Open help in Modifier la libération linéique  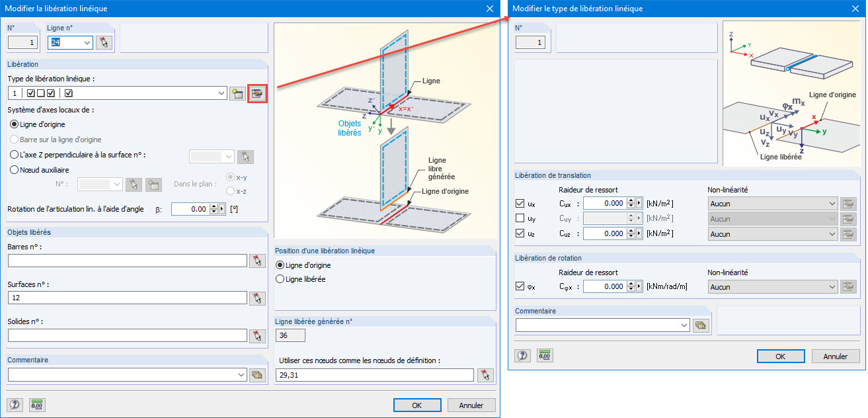click(15, 405)
